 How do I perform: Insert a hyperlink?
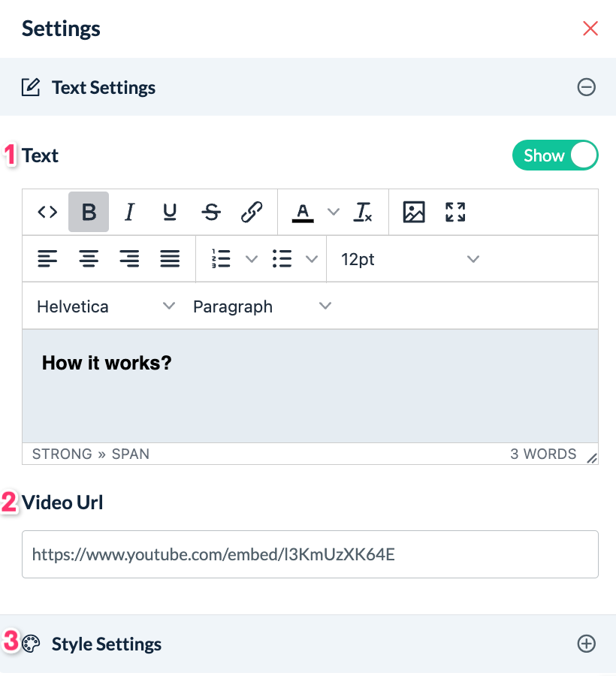point(252,213)
